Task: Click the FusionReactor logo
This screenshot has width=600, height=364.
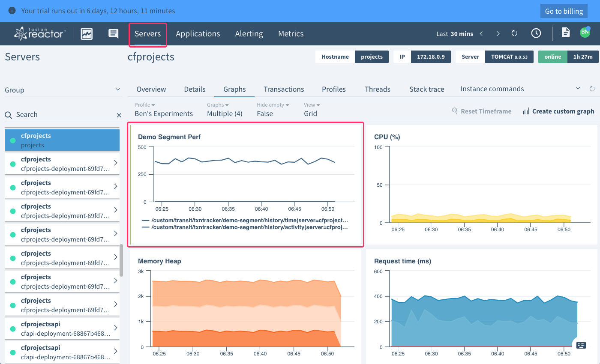Action: pos(40,33)
